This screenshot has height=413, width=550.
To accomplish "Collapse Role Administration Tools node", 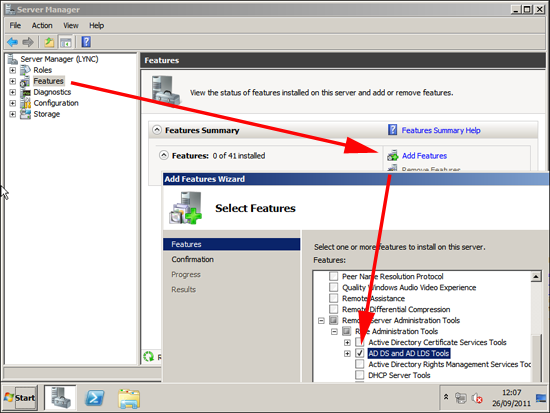I will [x=334, y=331].
